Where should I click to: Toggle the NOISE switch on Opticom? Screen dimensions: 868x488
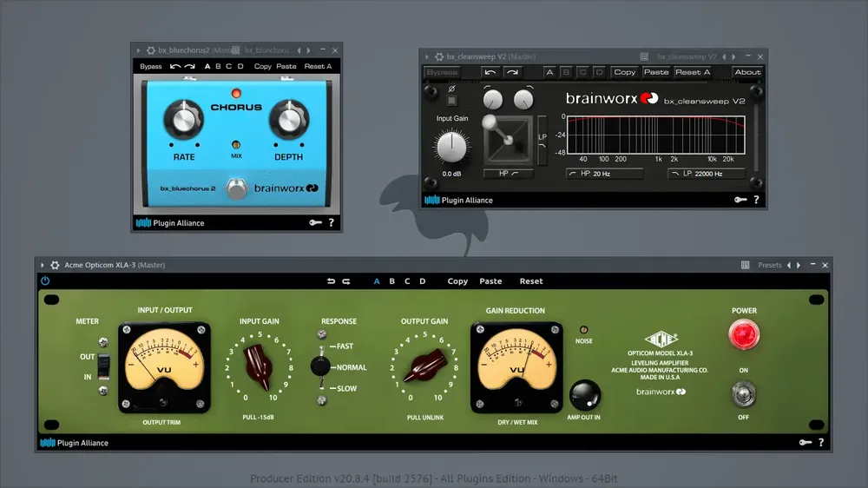tap(583, 330)
